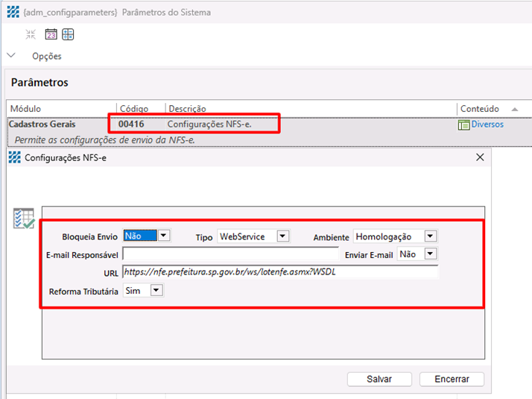Viewport: 532px width, 399px height.
Task: Open the Ambiente Homologação dropdown
Action: (x=430, y=236)
